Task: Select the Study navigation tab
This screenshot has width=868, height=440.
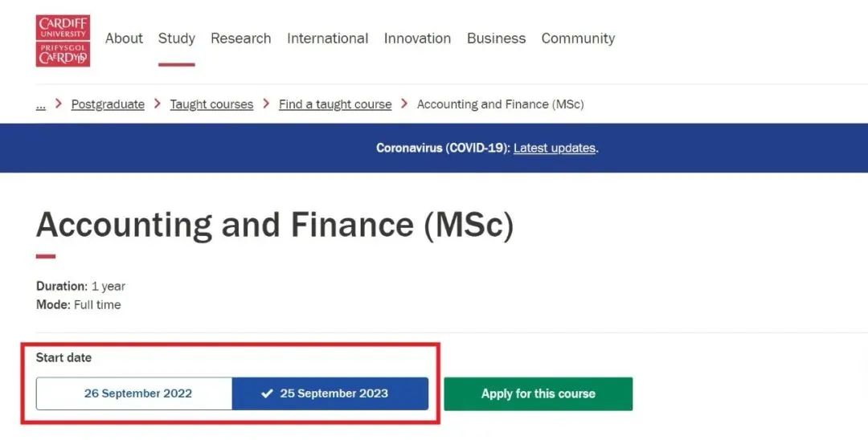Action: (x=177, y=39)
